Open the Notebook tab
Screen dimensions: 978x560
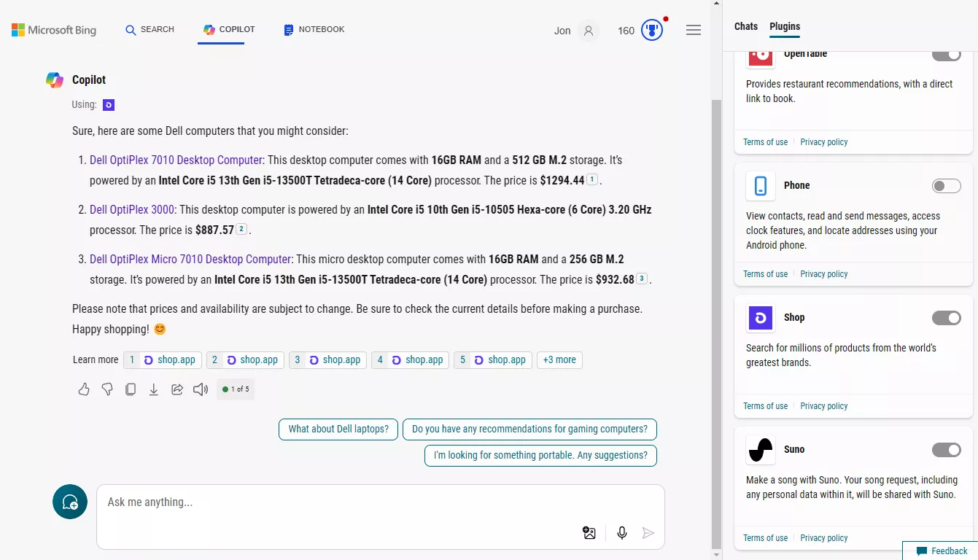[314, 30]
